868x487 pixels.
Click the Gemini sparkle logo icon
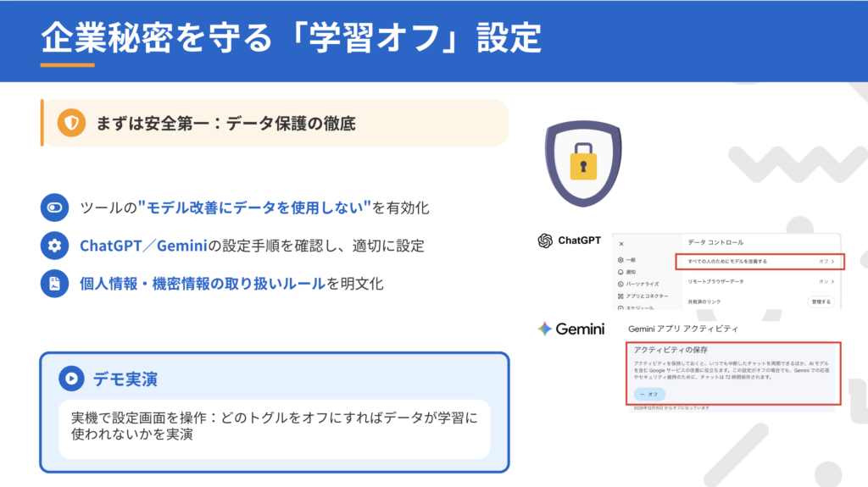[x=545, y=329]
